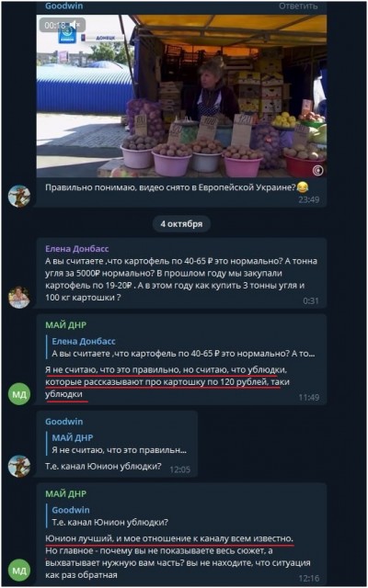Open Елена Донбасс sender name
Screen dimensions: 368x588
[77, 249]
